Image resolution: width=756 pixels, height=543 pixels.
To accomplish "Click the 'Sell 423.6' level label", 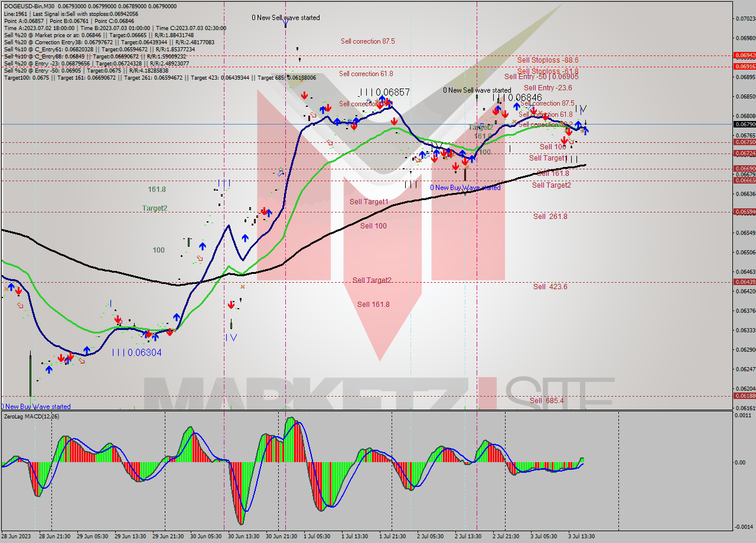I will pyautogui.click(x=550, y=287).
